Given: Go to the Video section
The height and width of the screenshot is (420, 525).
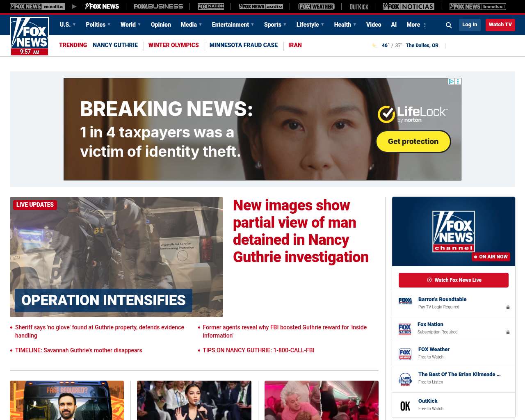Looking at the screenshot, I should point(374,25).
